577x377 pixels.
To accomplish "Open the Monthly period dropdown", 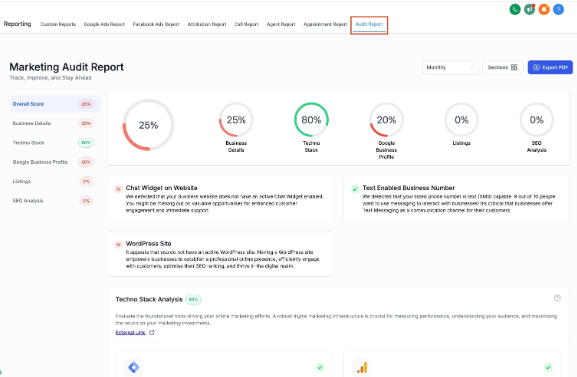I will (x=450, y=67).
